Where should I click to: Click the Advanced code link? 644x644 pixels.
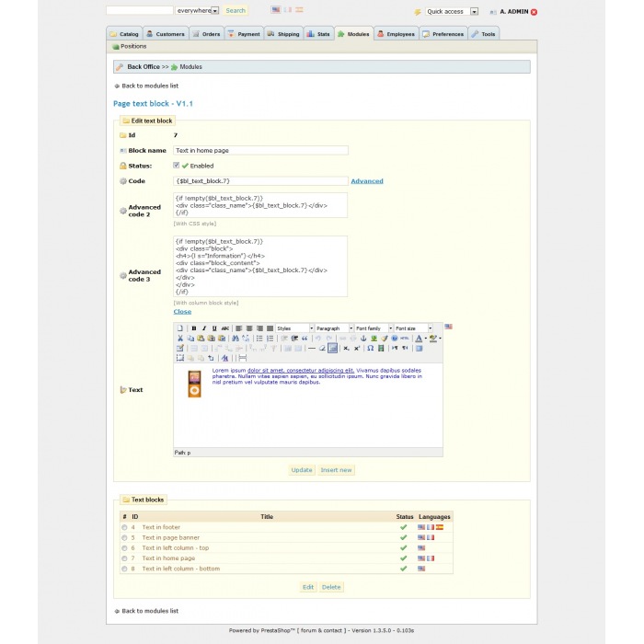[367, 181]
